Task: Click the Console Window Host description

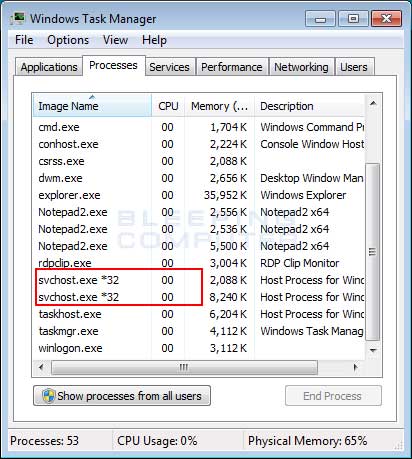Action: click(x=312, y=144)
